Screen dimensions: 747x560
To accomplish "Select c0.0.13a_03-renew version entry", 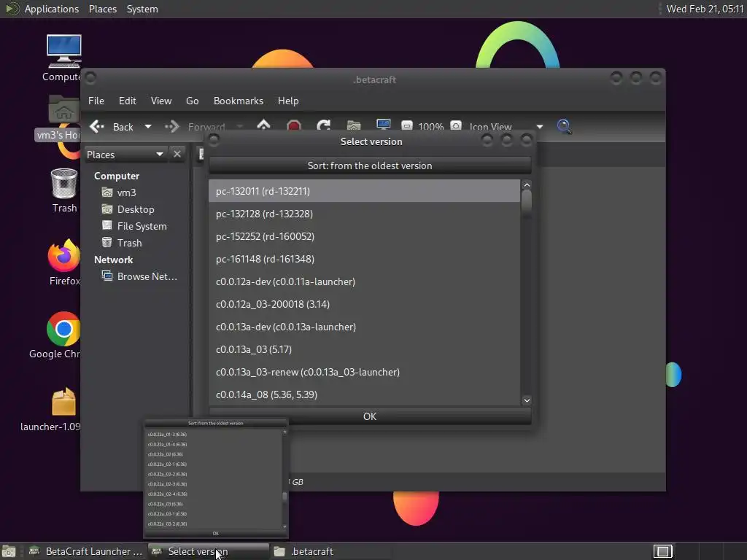I will click(364, 372).
